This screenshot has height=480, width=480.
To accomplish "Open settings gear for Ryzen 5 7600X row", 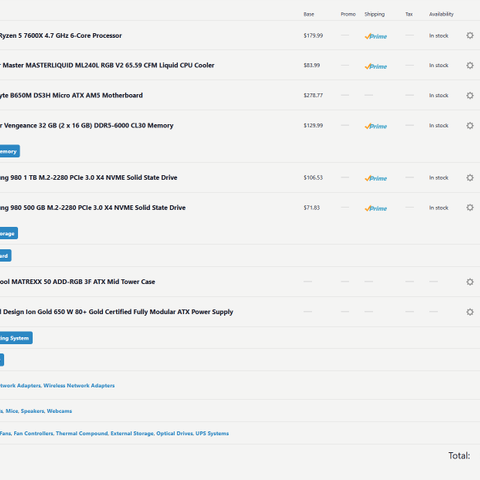I will pyautogui.click(x=470, y=35).
